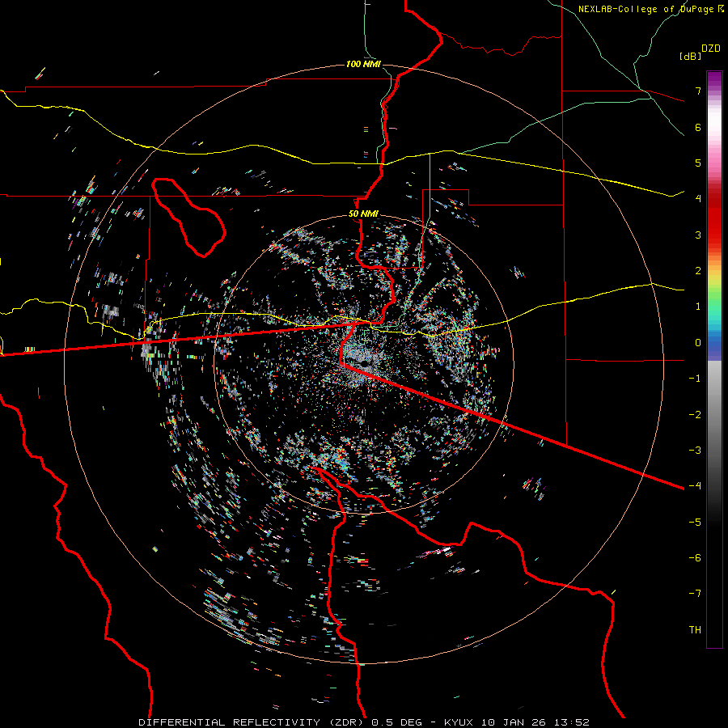This screenshot has height=728, width=728.
Task: Click the 7 value on color scale
Action: tap(698, 91)
